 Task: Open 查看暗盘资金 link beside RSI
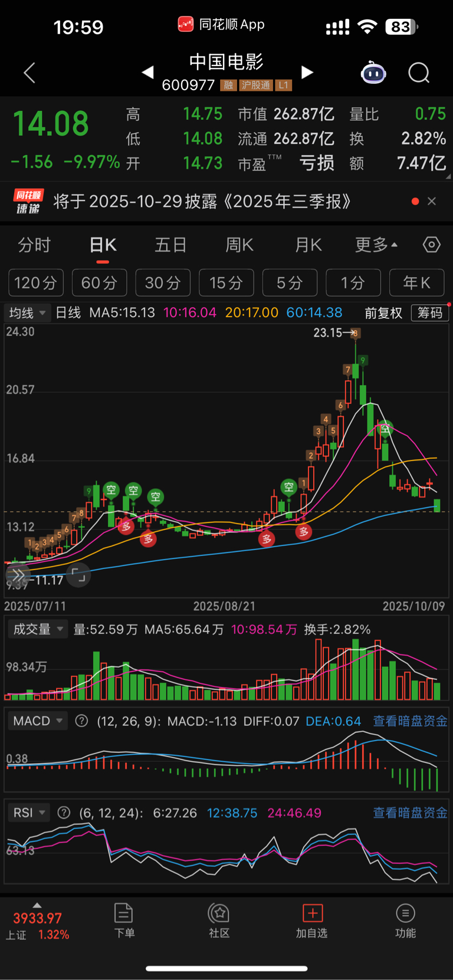(410, 813)
